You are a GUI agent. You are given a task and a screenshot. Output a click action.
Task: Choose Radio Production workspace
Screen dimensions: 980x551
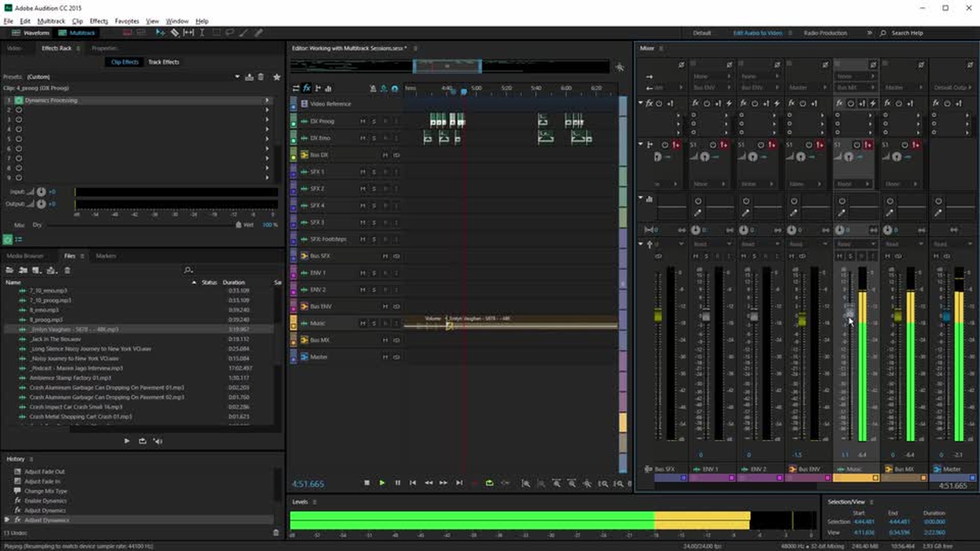825,33
